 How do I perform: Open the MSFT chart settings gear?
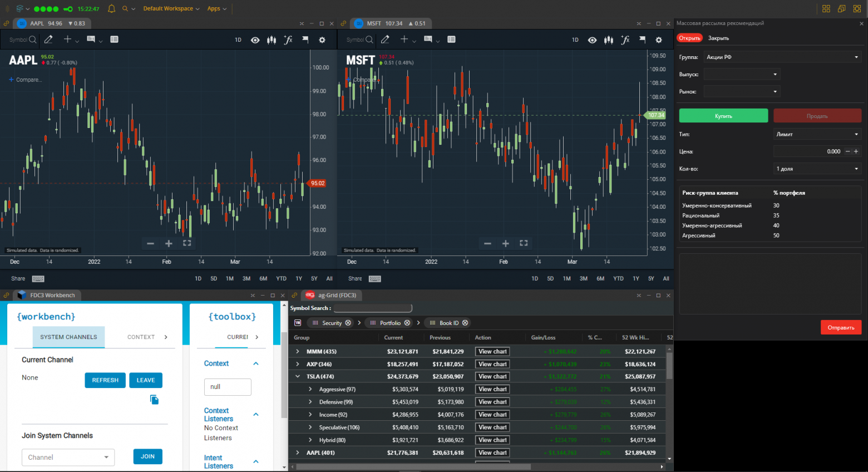(x=659, y=40)
